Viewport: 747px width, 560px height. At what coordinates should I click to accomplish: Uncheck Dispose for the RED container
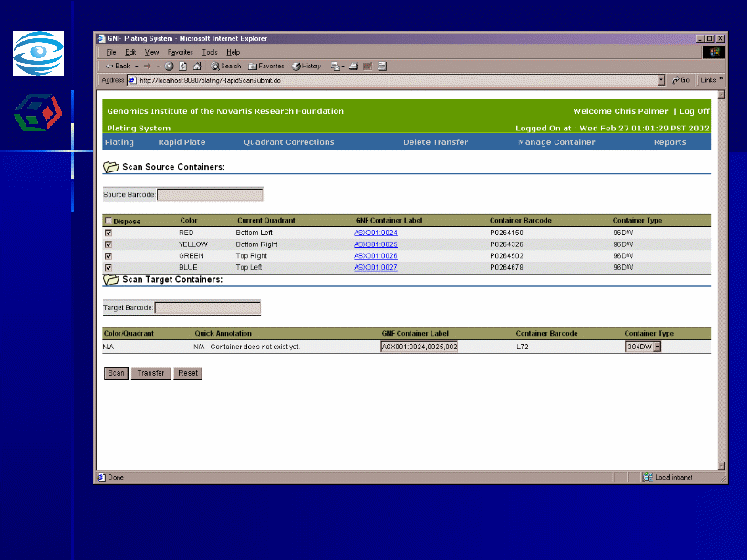pyautogui.click(x=109, y=233)
